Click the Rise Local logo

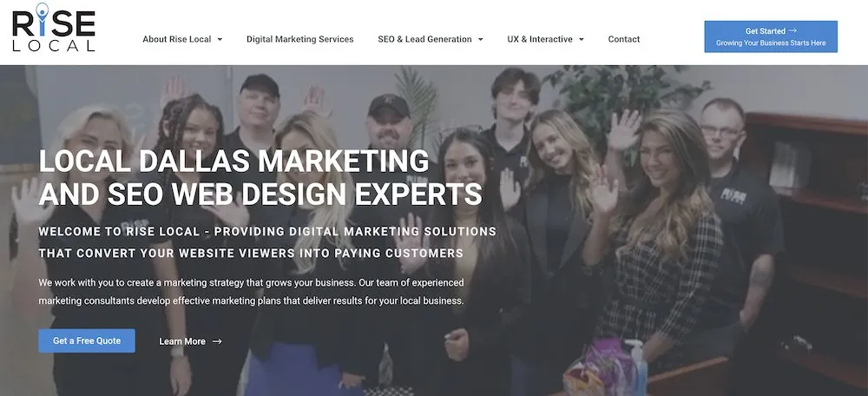point(54,27)
